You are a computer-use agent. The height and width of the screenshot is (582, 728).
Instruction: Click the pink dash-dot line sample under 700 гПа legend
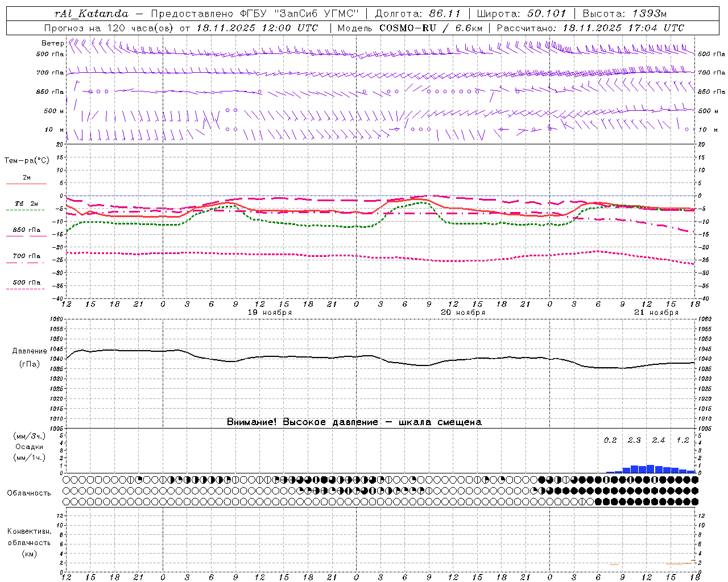25,263
